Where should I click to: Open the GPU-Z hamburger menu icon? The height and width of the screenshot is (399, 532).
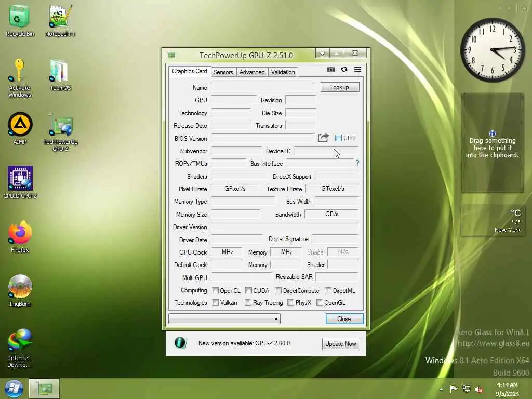click(357, 69)
